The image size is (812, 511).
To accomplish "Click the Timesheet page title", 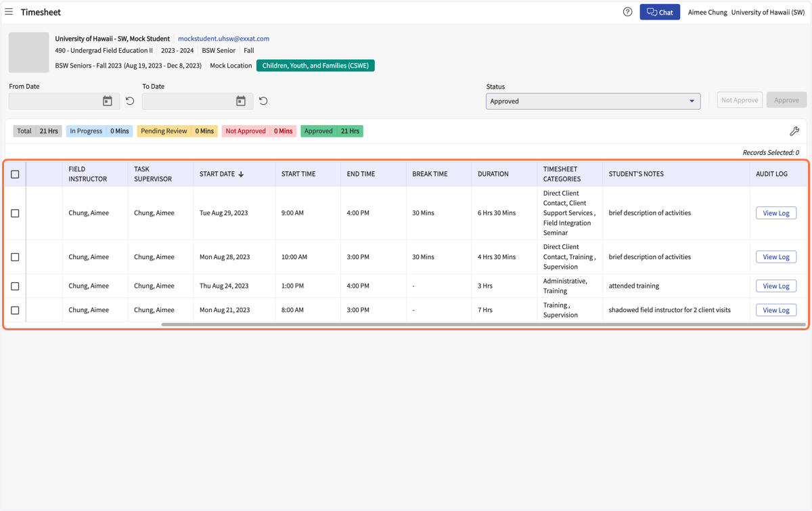I will [x=41, y=12].
